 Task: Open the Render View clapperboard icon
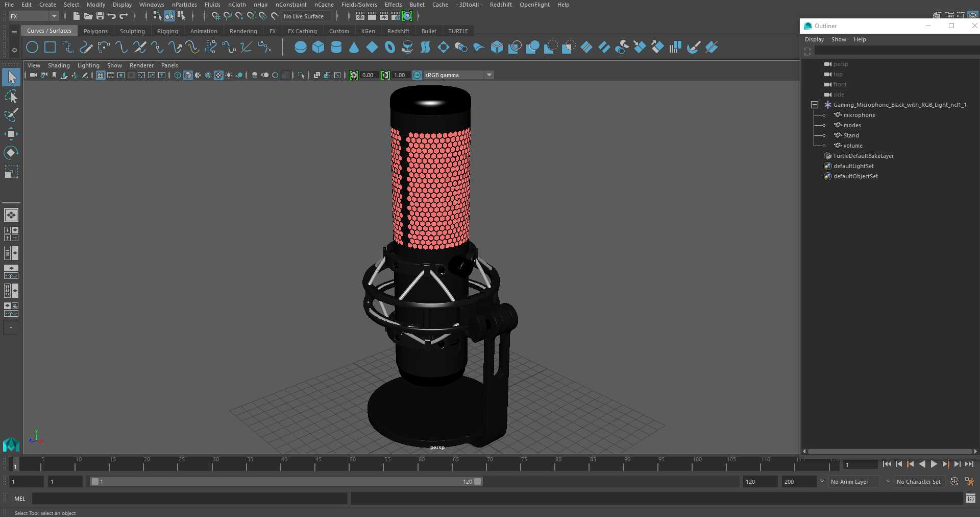pos(360,16)
